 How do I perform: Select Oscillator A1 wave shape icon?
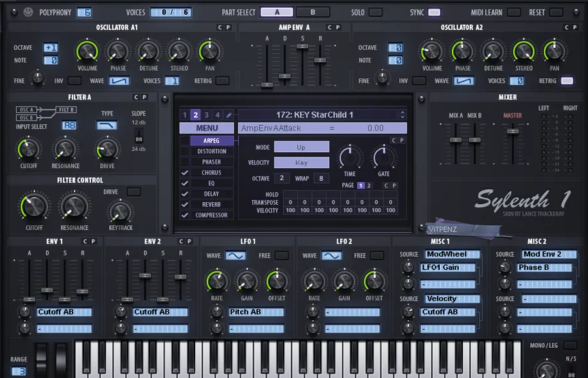pyautogui.click(x=119, y=81)
